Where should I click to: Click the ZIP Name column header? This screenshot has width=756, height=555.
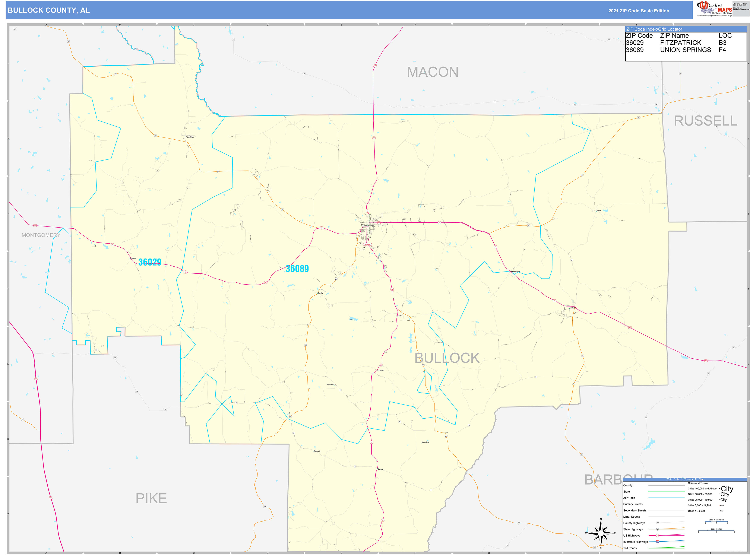[674, 36]
